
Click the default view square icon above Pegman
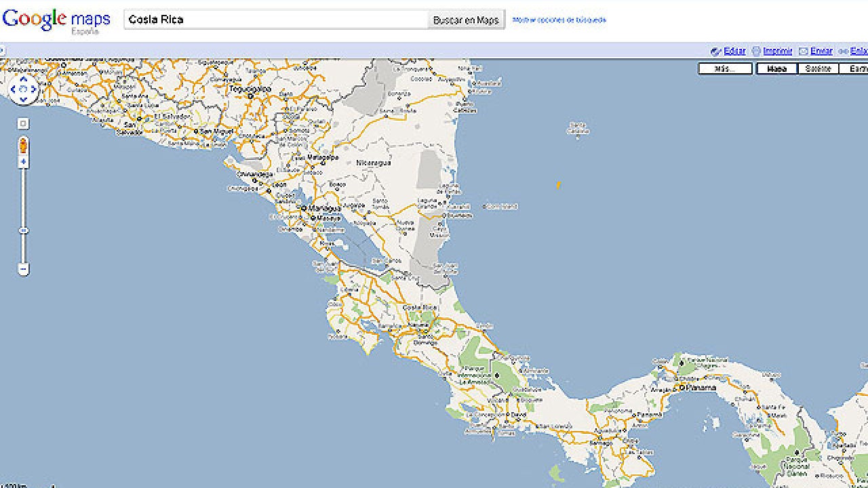coord(24,123)
